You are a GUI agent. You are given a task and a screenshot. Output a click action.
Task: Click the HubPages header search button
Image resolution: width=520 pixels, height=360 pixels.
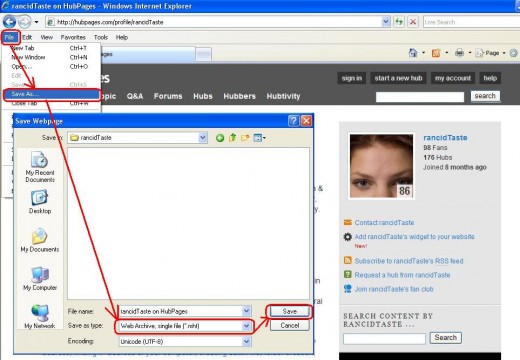[x=485, y=96]
